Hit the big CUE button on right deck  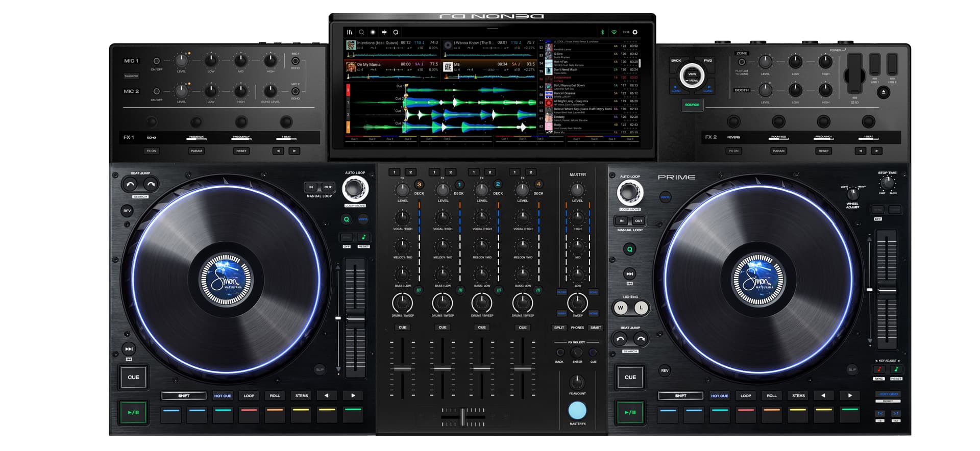point(630,377)
